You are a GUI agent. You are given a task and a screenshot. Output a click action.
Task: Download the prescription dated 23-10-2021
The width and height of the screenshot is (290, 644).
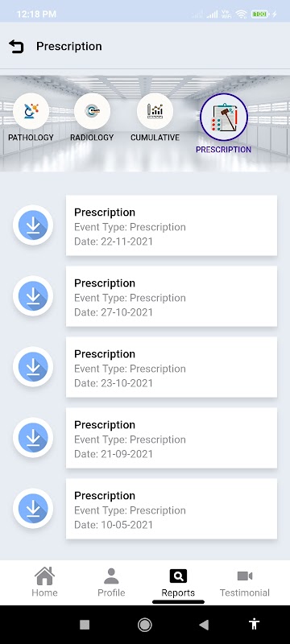(33, 367)
